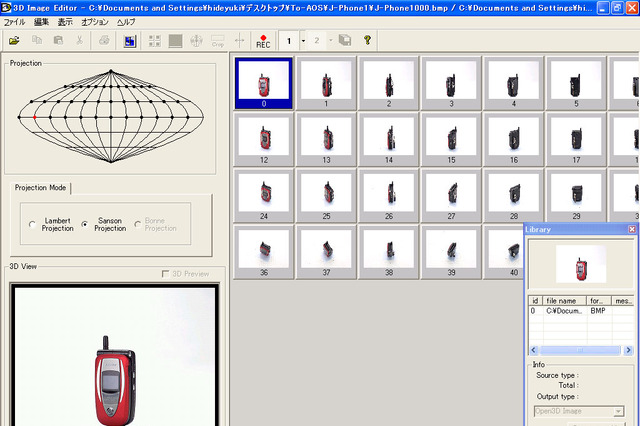Toggle the 3D Preview checkbox
The width and height of the screenshot is (640, 426).
(x=167, y=274)
